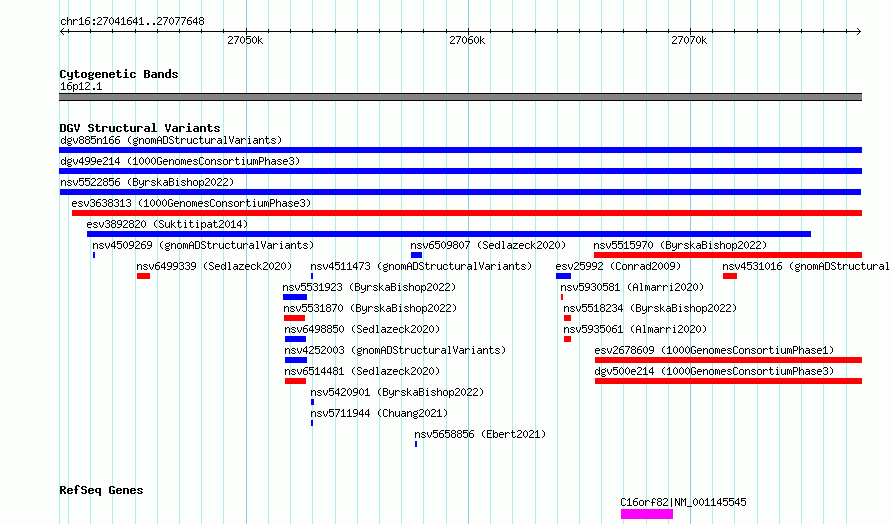Open the nsv6498850 Sedlazeck2020 label
The width and height of the screenshot is (890, 524).
pyautogui.click(x=362, y=329)
